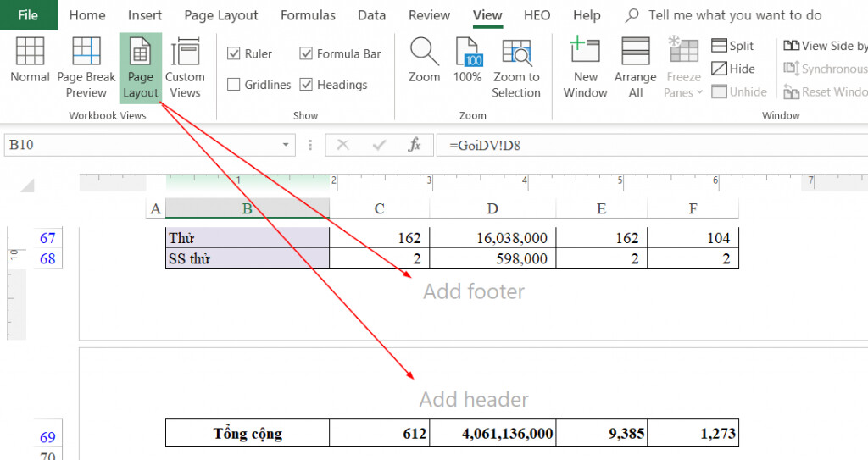Select column C header

click(x=379, y=208)
